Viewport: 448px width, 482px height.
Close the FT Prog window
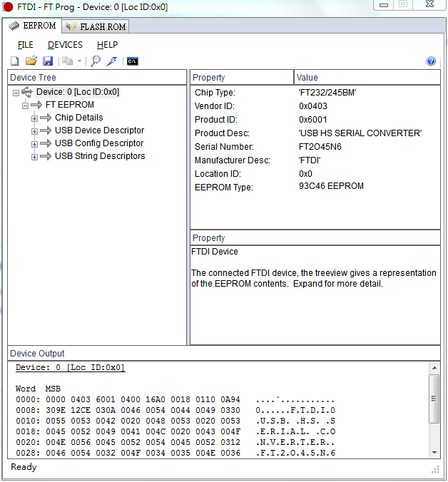pyautogui.click(x=430, y=4)
